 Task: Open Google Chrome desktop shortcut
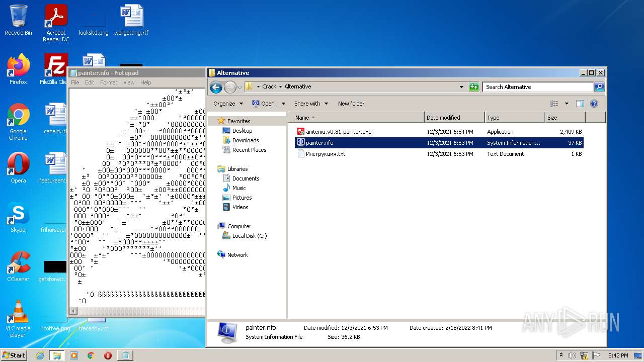[x=18, y=122]
